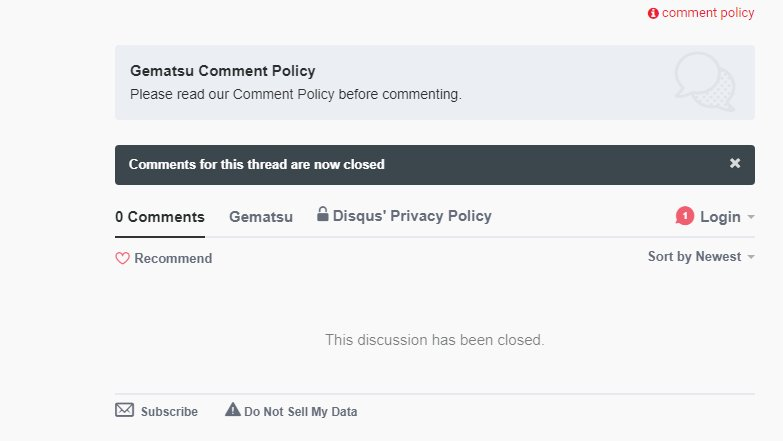Click the Subscribe link text
783x441 pixels.
(169, 411)
